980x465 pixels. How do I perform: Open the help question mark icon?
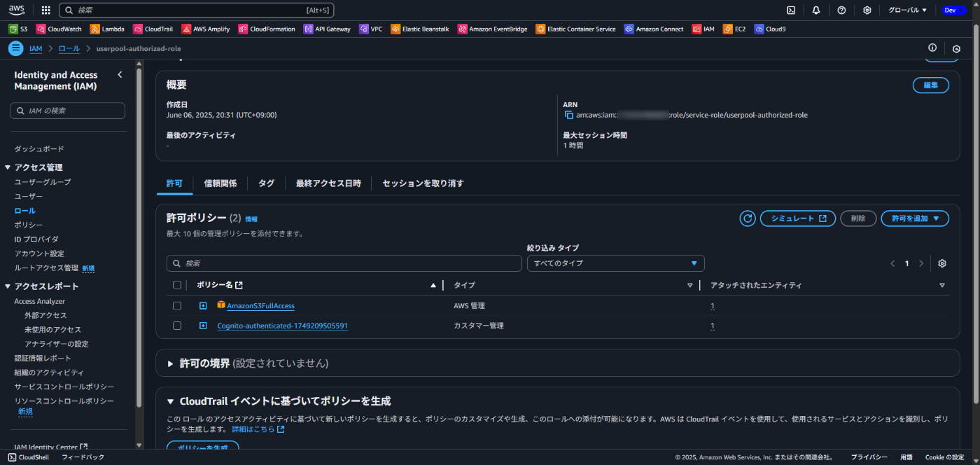coord(841,11)
